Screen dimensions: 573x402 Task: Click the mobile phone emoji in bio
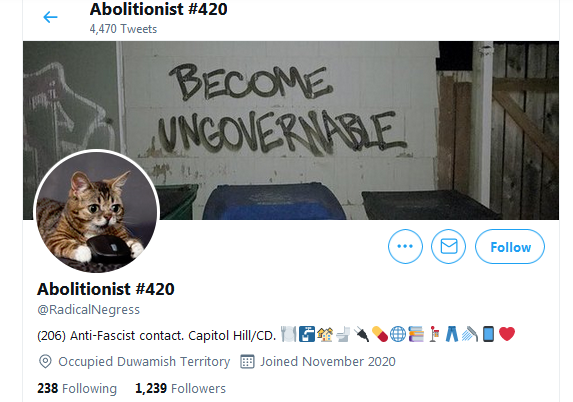click(489, 334)
